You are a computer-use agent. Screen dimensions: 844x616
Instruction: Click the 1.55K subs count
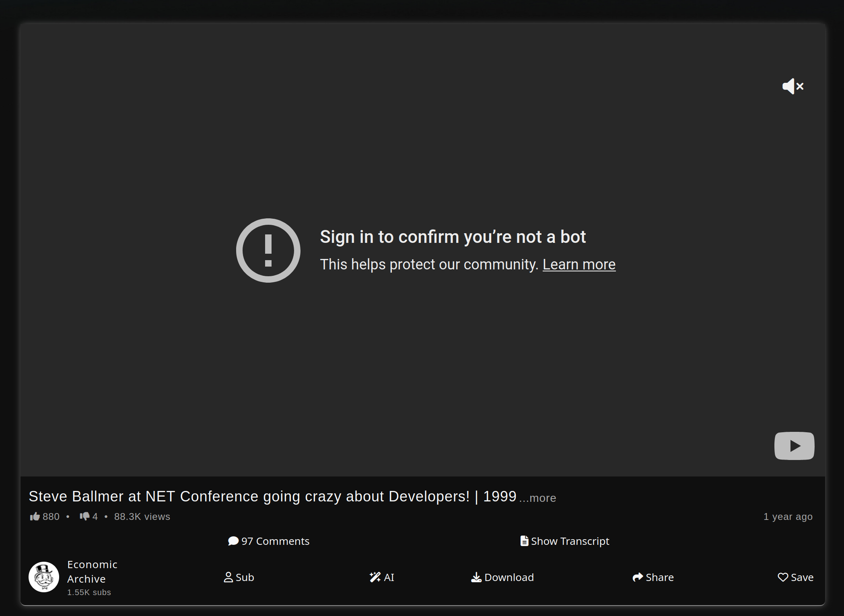[89, 592]
